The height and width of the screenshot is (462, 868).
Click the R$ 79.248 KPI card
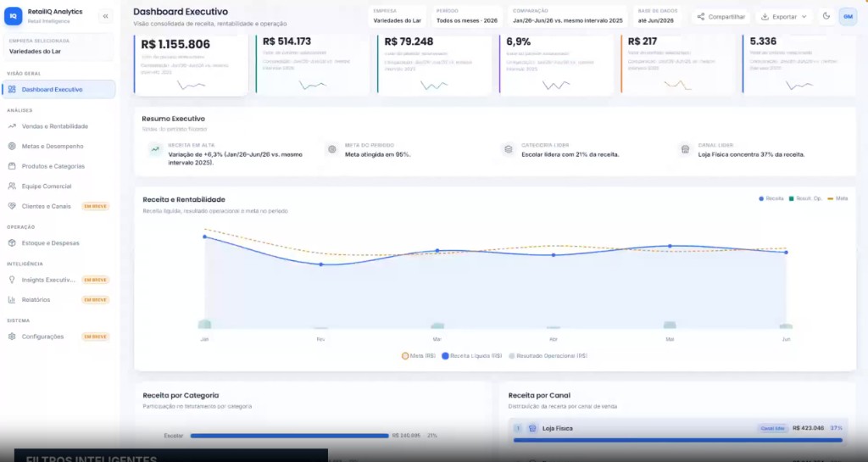point(434,65)
